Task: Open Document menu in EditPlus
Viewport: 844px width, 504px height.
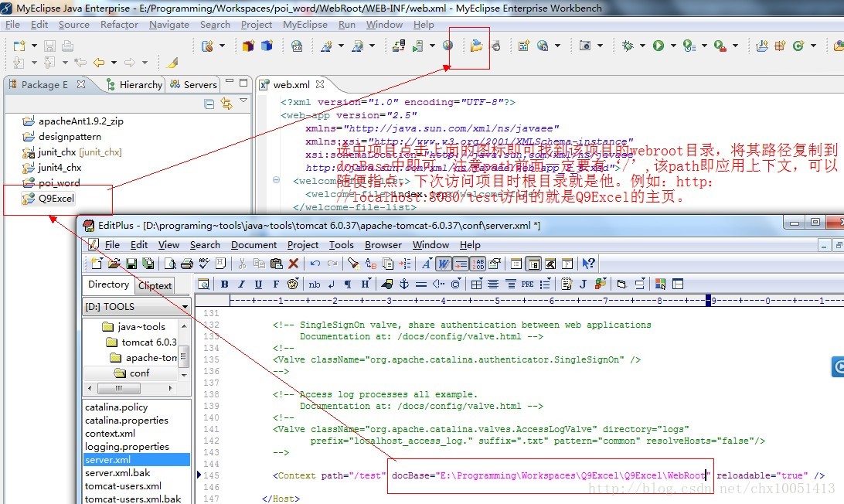Action: pos(254,245)
